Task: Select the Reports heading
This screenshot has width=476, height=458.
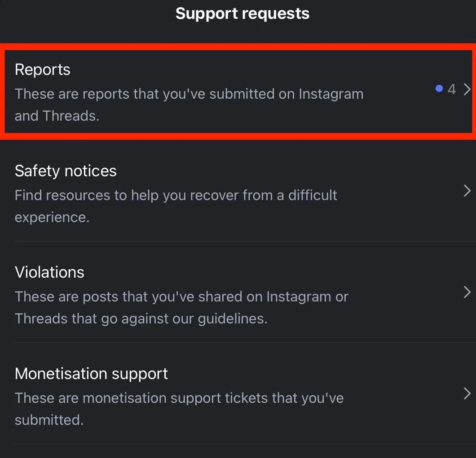Action: [43, 70]
